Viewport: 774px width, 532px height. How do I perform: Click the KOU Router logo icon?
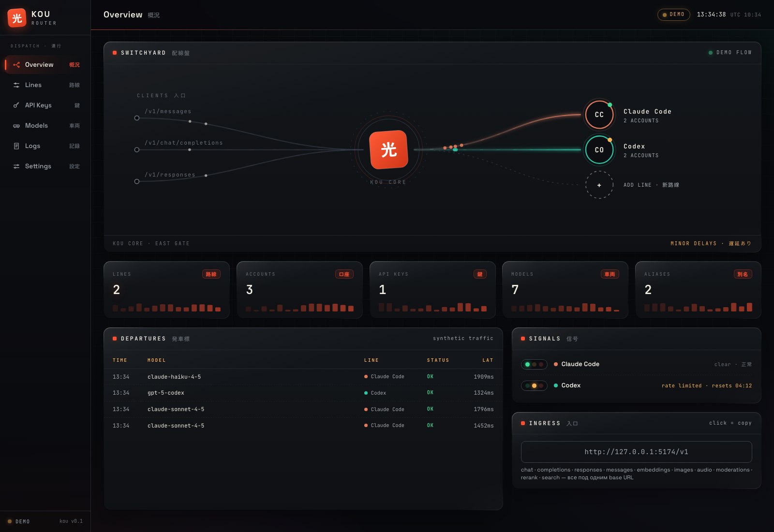pyautogui.click(x=17, y=18)
